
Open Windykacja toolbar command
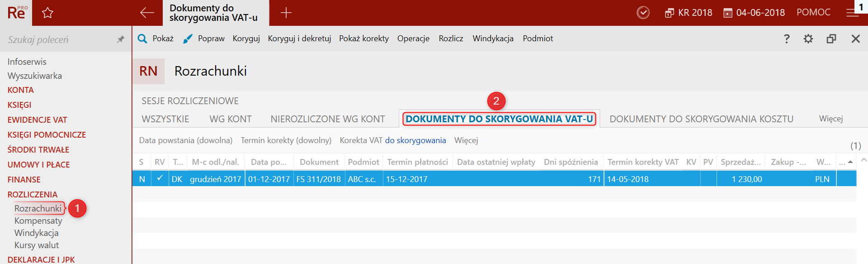tap(493, 38)
